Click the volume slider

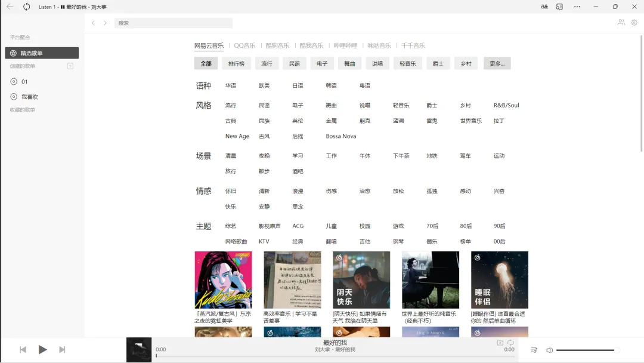[x=588, y=350]
